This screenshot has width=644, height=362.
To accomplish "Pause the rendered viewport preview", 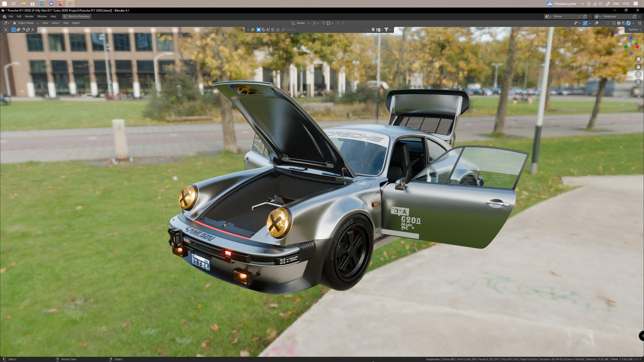I will 640,23.
